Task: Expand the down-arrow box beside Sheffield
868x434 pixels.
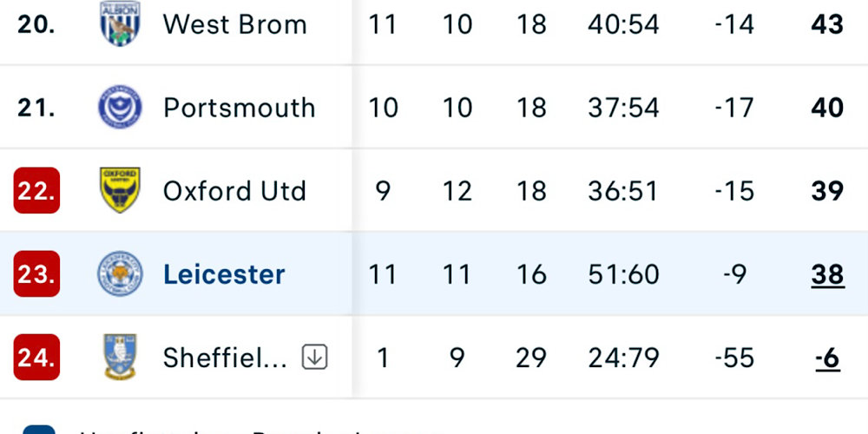Action: point(314,357)
